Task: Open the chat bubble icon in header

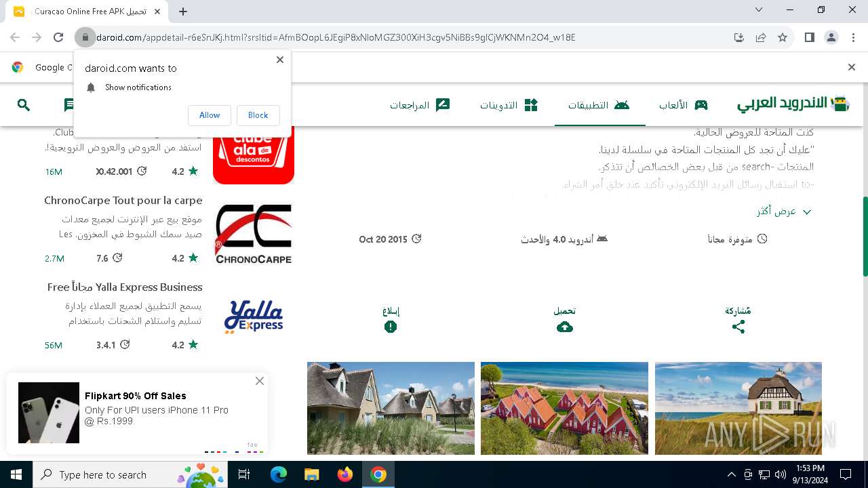Action: 68,105
